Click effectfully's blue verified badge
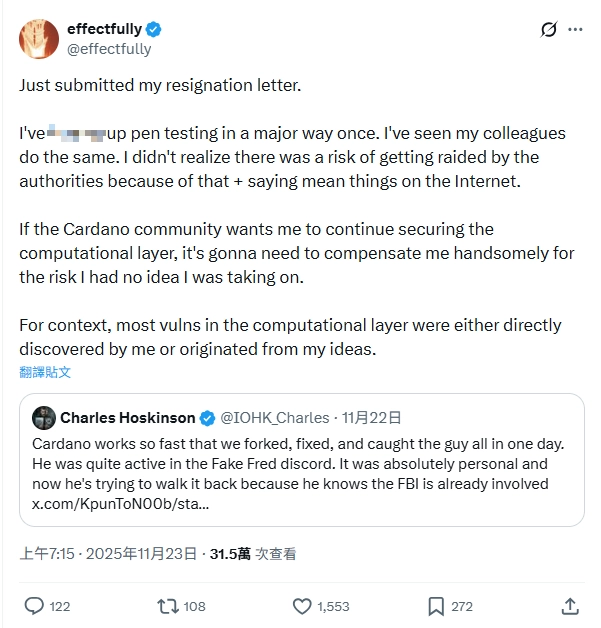This screenshot has height=628, width=601. (153, 29)
